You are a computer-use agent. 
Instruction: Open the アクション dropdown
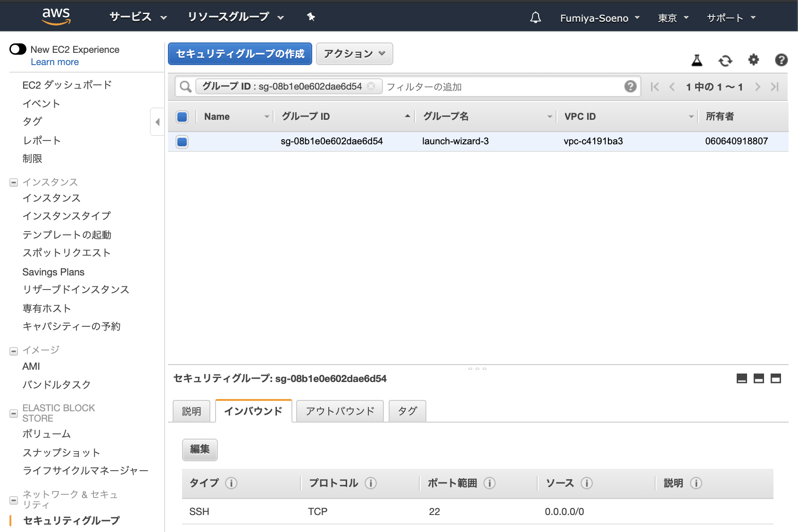coord(354,54)
